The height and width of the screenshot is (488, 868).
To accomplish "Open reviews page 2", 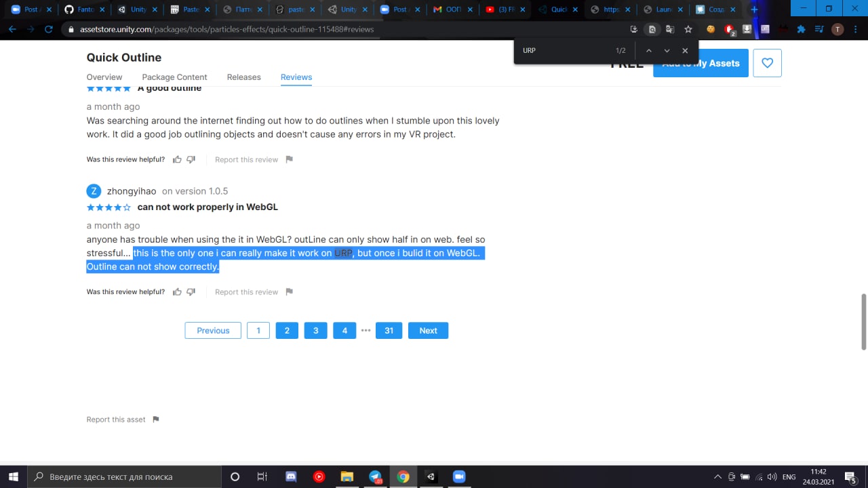I will click(287, 331).
